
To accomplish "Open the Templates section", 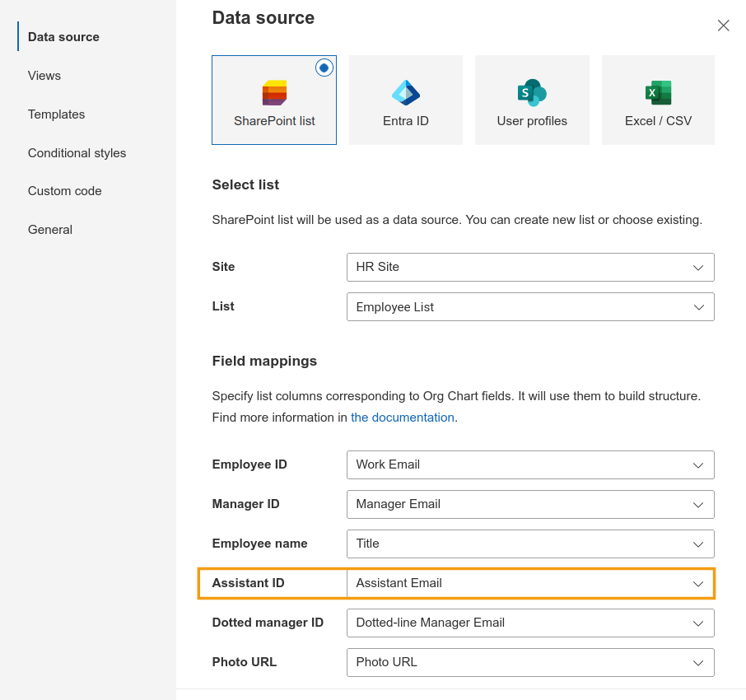I will pos(56,114).
